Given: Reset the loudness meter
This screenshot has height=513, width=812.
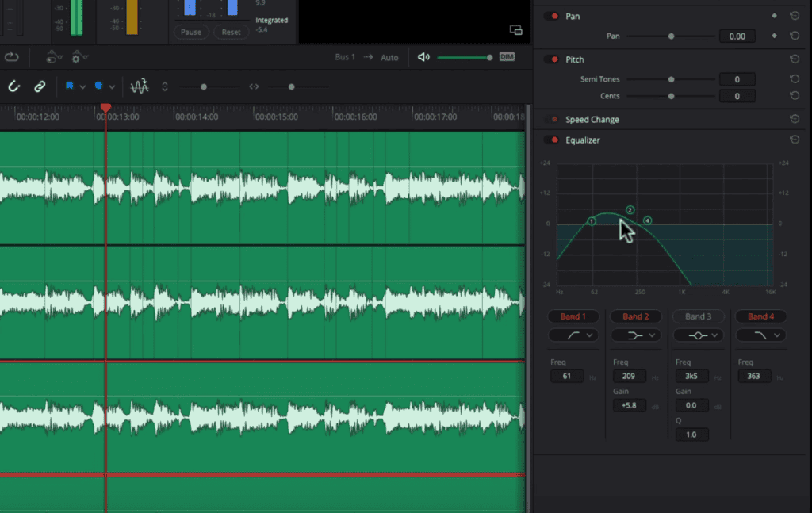Looking at the screenshot, I should click(x=231, y=32).
